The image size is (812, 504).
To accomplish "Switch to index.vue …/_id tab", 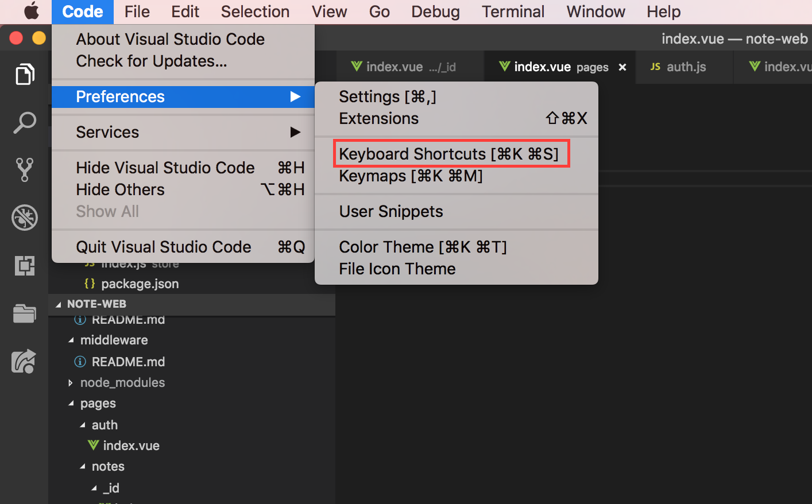I will click(410, 67).
